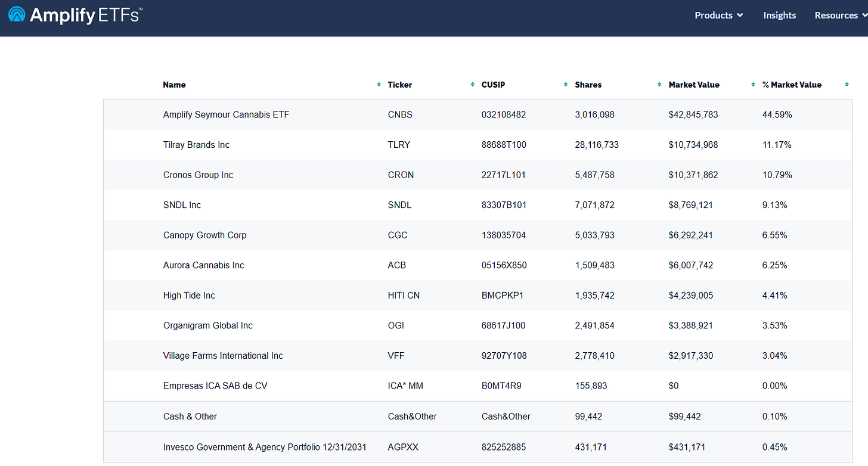Select Organigram Global Inc name cell
The image size is (868, 466).
point(207,325)
